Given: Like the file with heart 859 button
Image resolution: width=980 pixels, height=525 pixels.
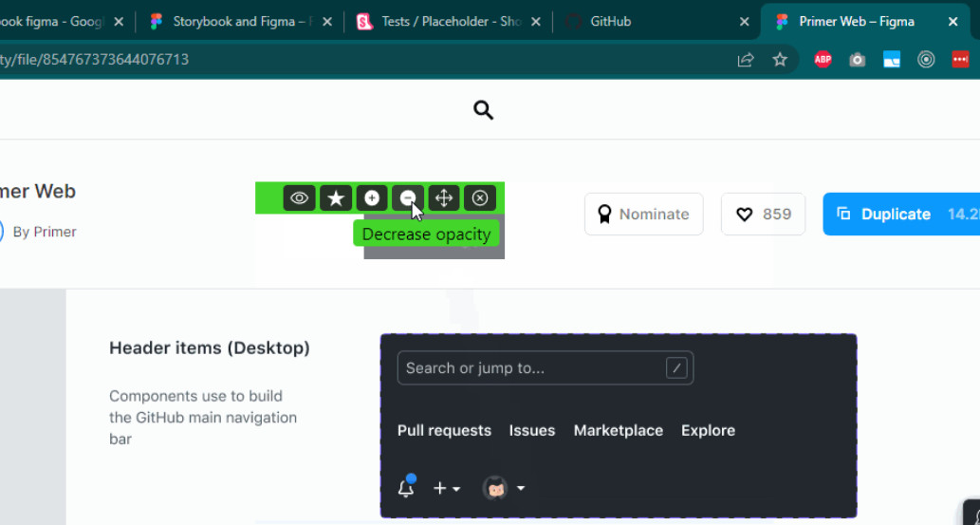Looking at the screenshot, I should pyautogui.click(x=763, y=214).
